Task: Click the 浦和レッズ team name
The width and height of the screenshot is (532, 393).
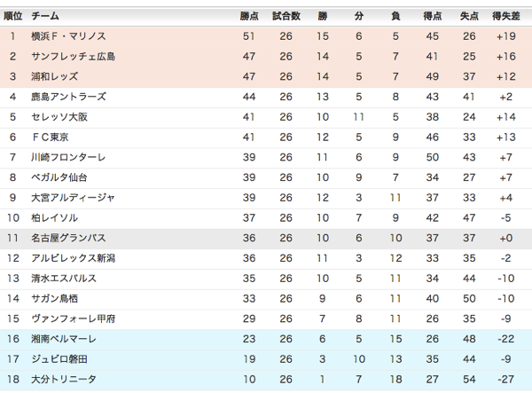Action: (55, 76)
